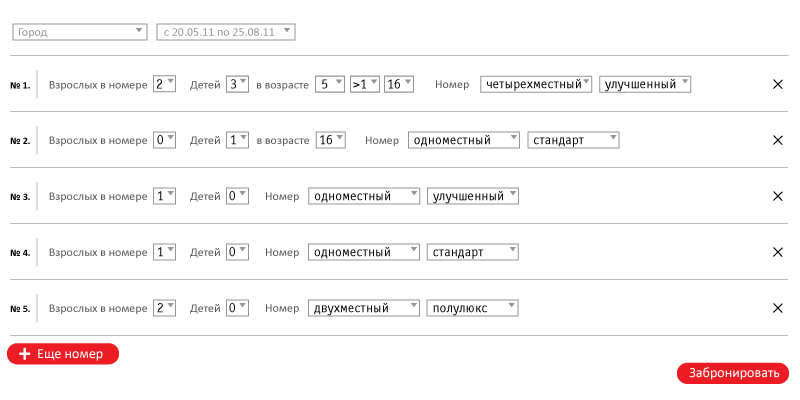Viewport: 800px width, 400px height.
Task: Remove room number 5 with X icon
Action: tap(778, 309)
